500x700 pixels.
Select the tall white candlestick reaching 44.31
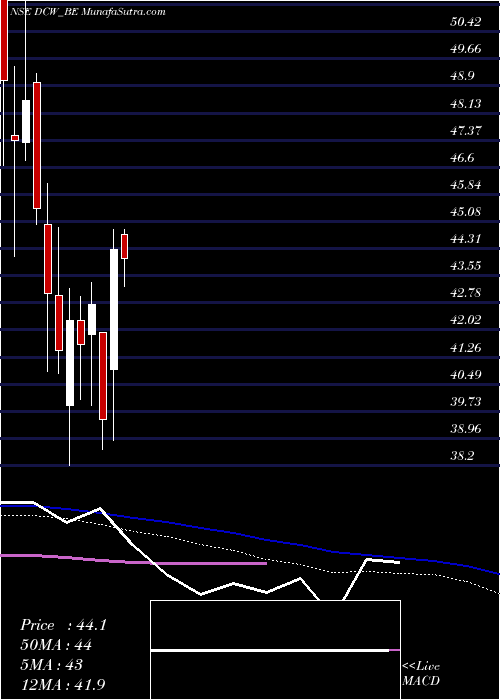[114, 309]
